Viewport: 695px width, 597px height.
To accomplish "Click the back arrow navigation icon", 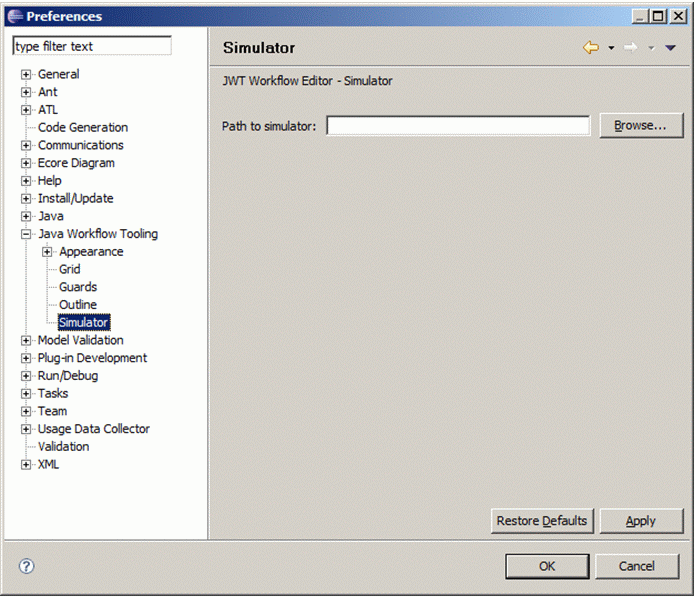I will click(x=591, y=47).
